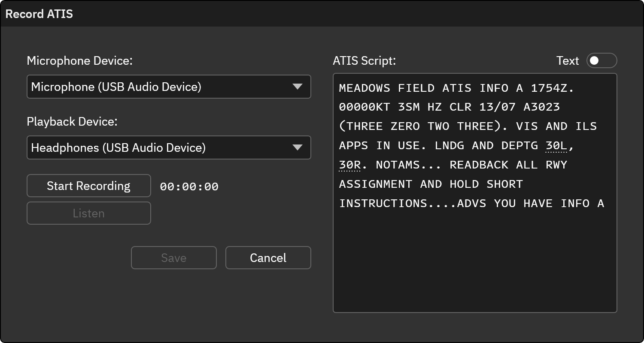Click the ATIS Script label

(364, 61)
